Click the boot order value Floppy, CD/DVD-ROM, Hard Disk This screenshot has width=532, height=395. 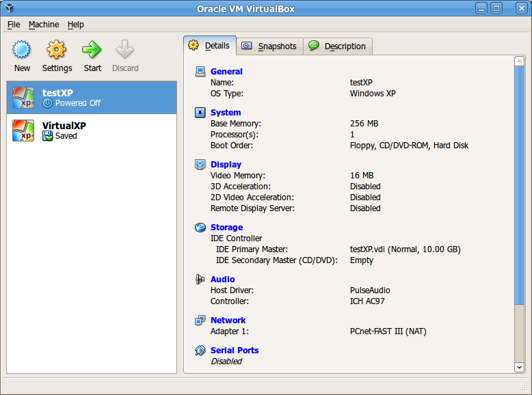(x=409, y=146)
